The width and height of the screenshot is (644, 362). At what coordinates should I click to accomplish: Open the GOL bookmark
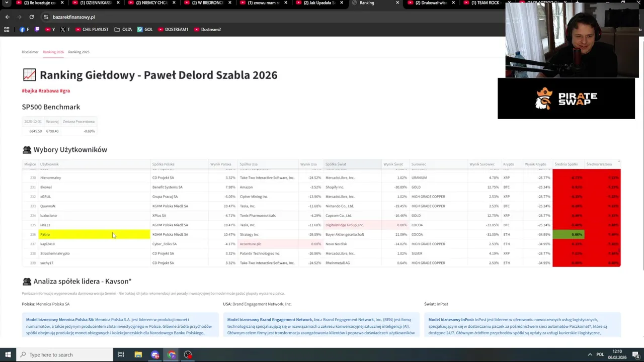click(145, 29)
